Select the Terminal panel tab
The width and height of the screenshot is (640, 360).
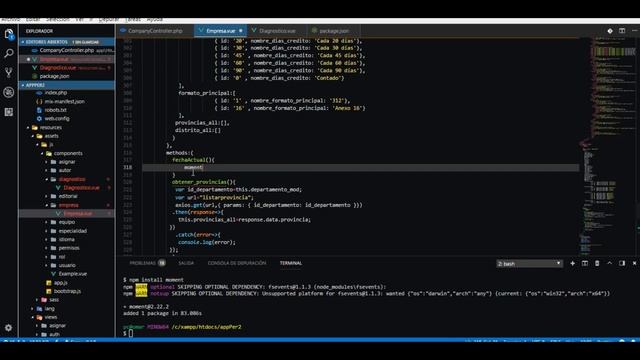pyautogui.click(x=291, y=263)
